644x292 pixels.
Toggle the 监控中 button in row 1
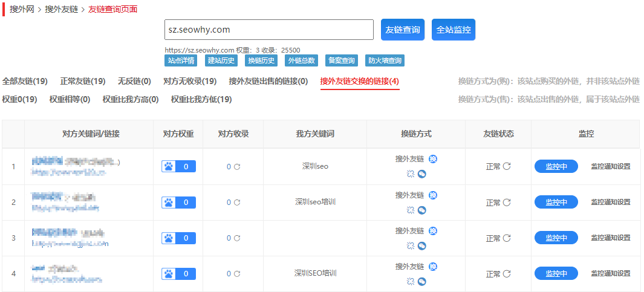556,166
